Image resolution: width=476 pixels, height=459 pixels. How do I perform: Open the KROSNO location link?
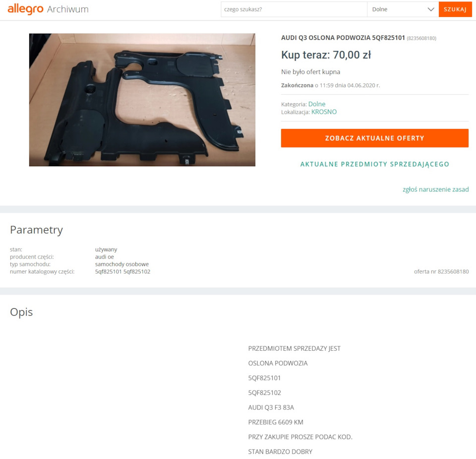324,112
